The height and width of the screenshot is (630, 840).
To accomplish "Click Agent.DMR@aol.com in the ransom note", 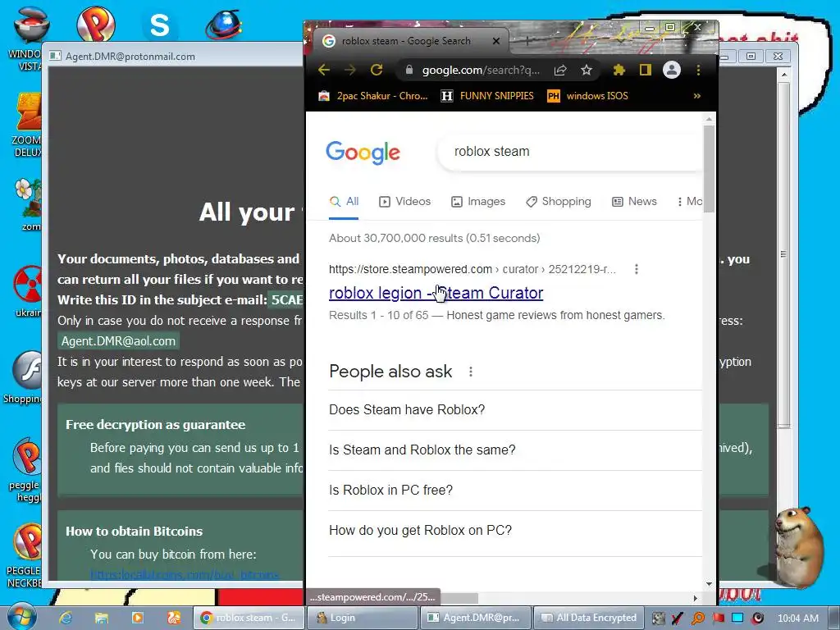I will click(x=118, y=341).
